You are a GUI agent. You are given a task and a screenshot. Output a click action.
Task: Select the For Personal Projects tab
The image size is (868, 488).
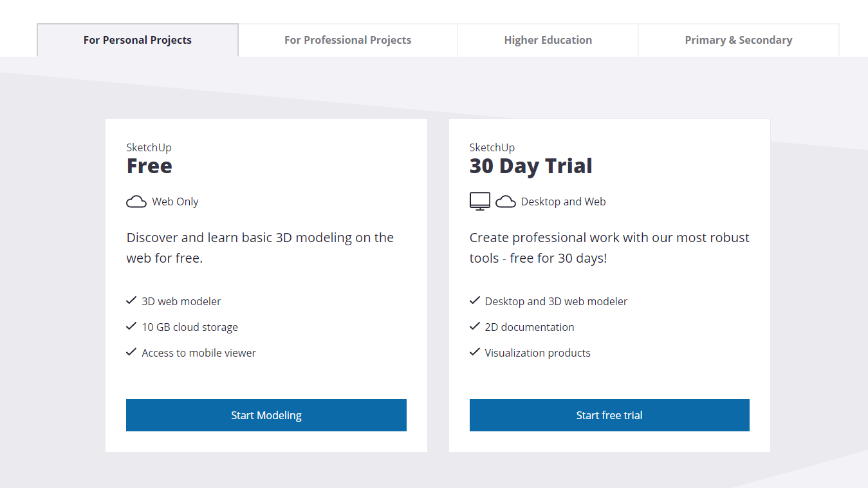(138, 40)
